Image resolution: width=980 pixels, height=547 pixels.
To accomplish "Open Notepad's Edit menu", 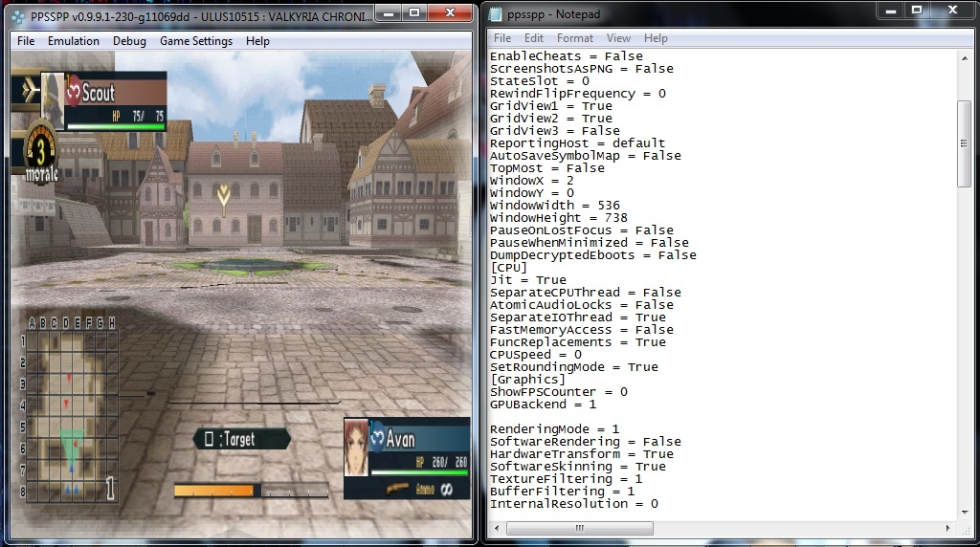I will (533, 38).
